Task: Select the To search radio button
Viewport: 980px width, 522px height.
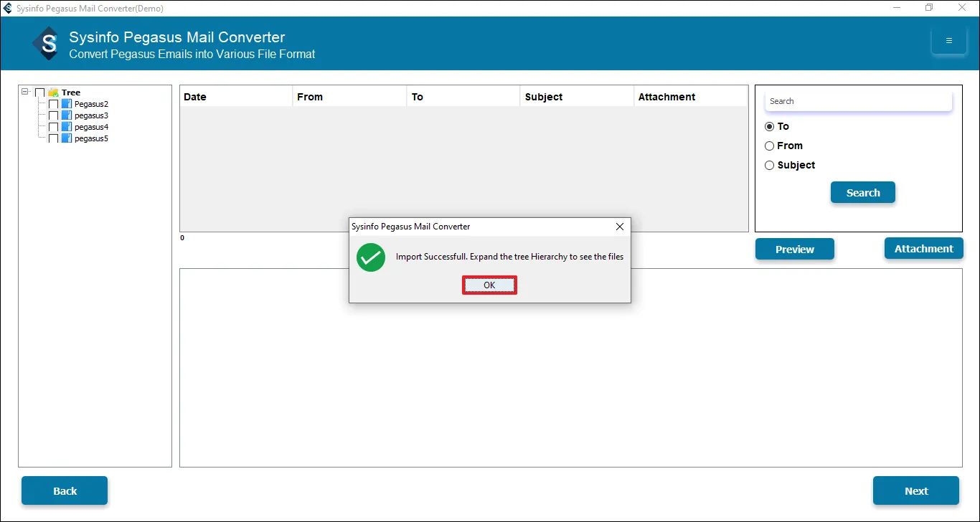Action: coord(770,126)
